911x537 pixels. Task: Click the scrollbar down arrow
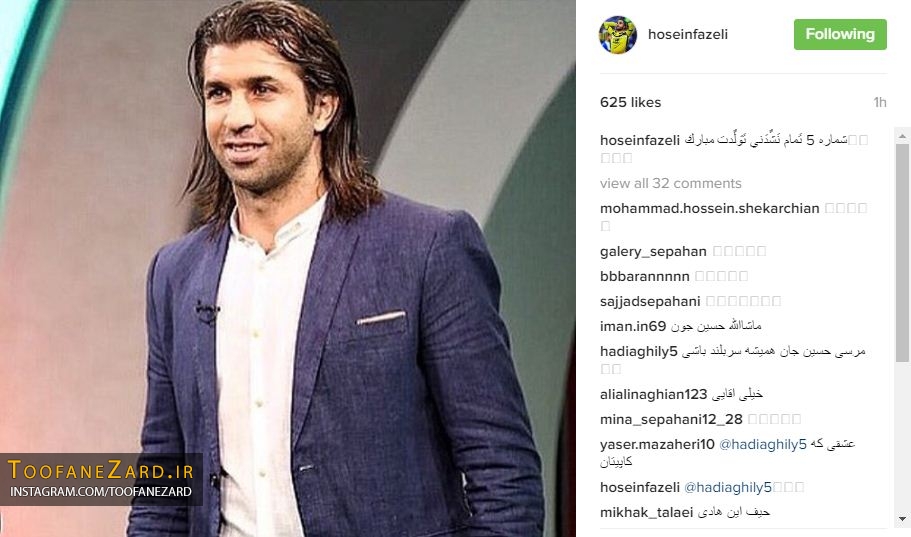tap(902, 519)
